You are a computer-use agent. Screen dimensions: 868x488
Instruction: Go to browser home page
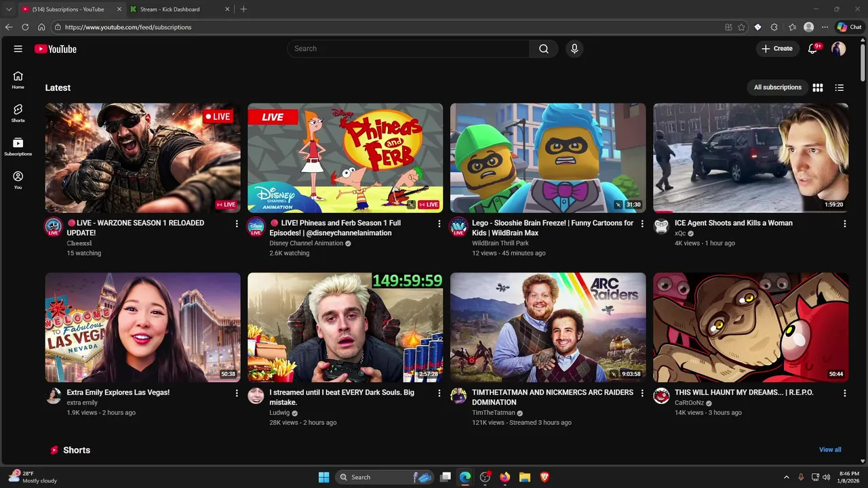click(41, 27)
